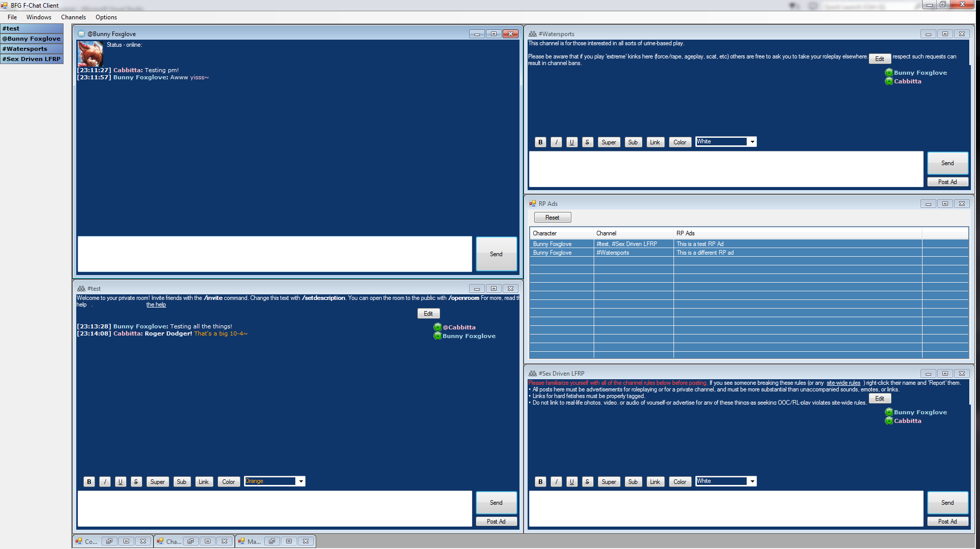Open the Channels menu
This screenshot has width=980, height=549.
[x=73, y=17]
